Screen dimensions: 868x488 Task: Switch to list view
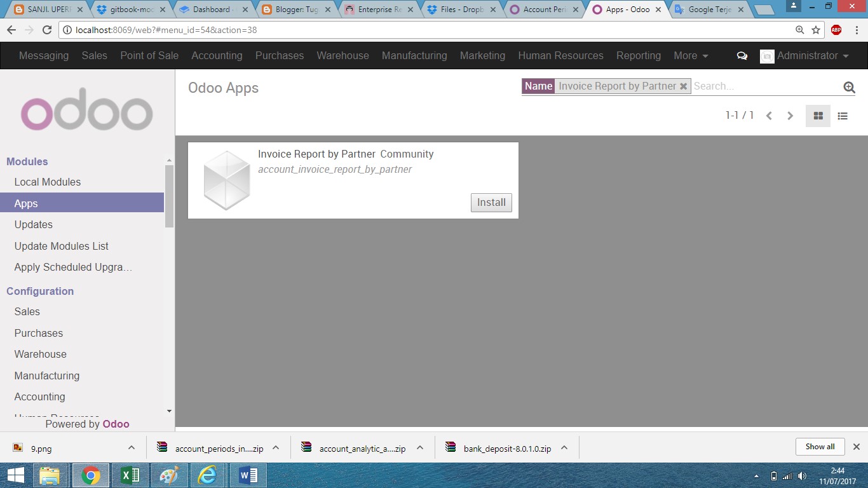tap(843, 116)
